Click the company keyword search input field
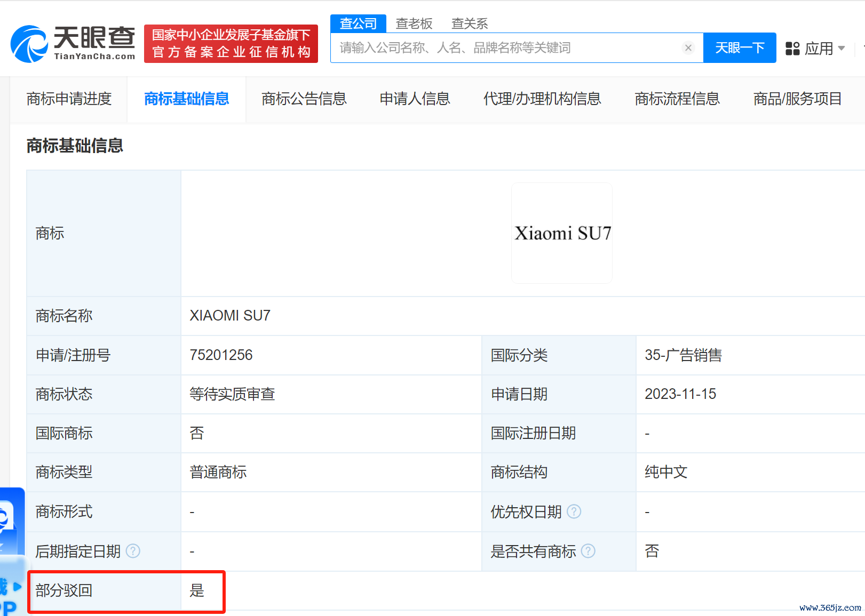The width and height of the screenshot is (865, 616). click(507, 48)
